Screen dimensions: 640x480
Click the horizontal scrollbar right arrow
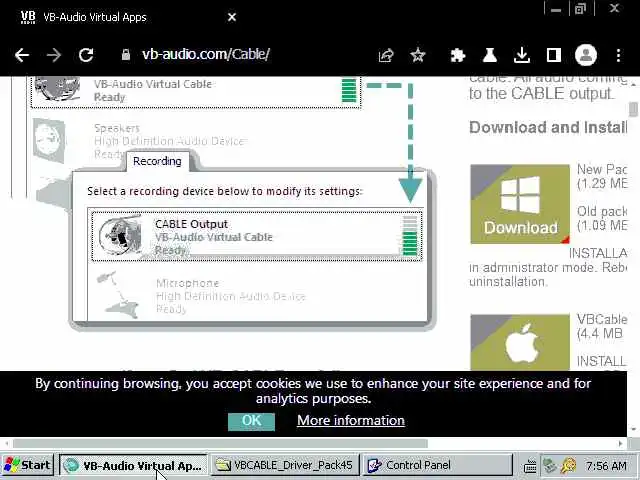621,443
